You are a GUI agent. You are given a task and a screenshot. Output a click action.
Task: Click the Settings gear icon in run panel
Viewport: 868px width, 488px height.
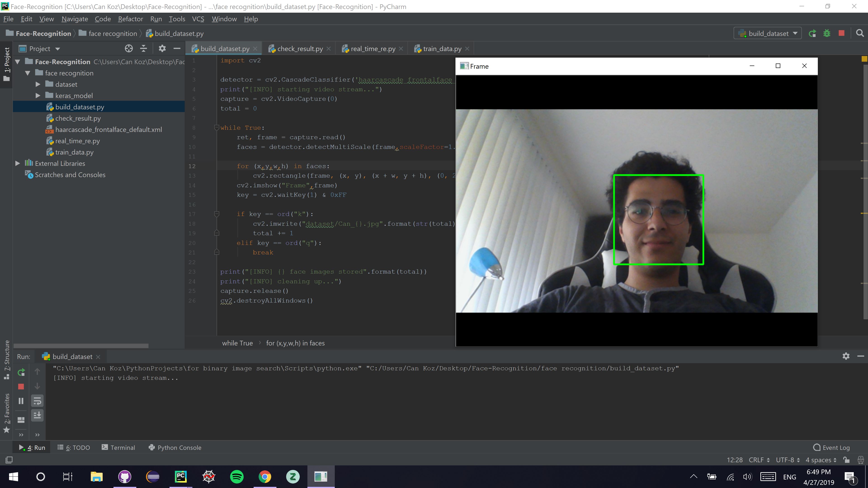click(x=846, y=356)
